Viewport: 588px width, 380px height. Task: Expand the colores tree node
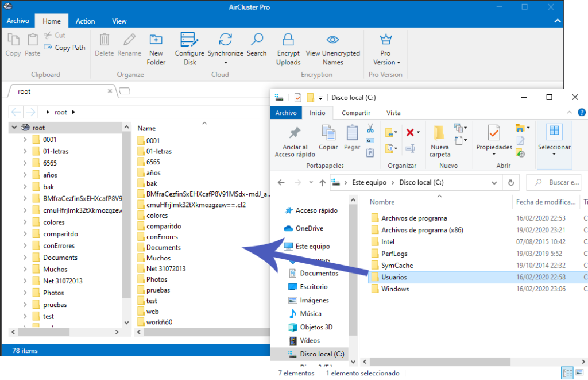click(25, 222)
